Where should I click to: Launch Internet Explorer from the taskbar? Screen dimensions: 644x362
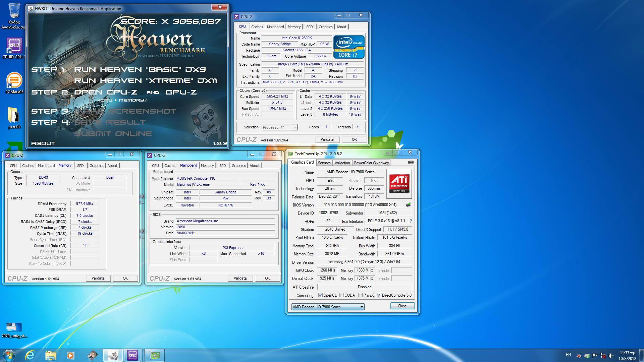click(30, 355)
